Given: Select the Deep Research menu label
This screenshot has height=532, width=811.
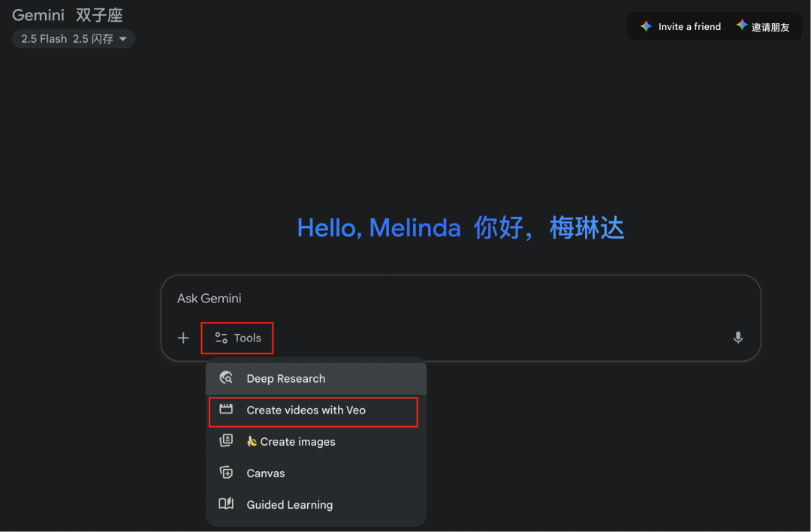Looking at the screenshot, I should (286, 379).
